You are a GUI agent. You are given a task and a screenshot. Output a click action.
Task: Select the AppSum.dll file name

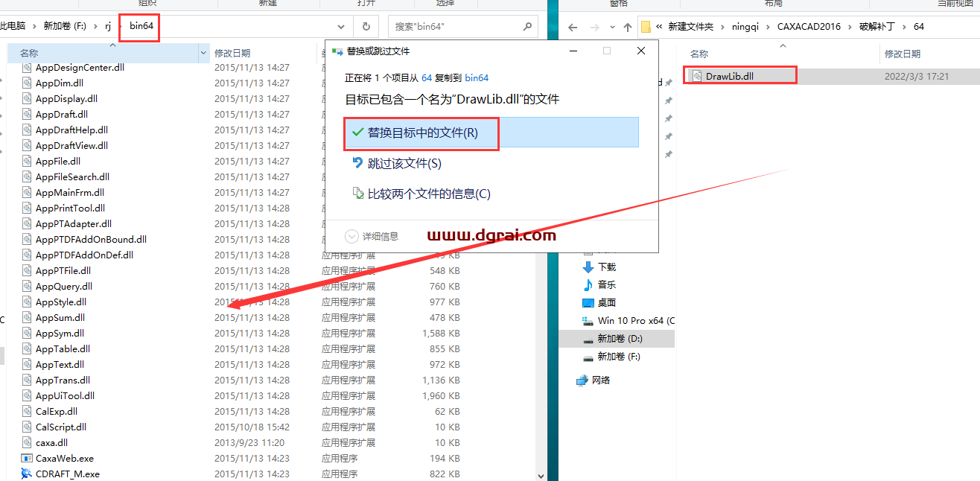click(x=60, y=317)
